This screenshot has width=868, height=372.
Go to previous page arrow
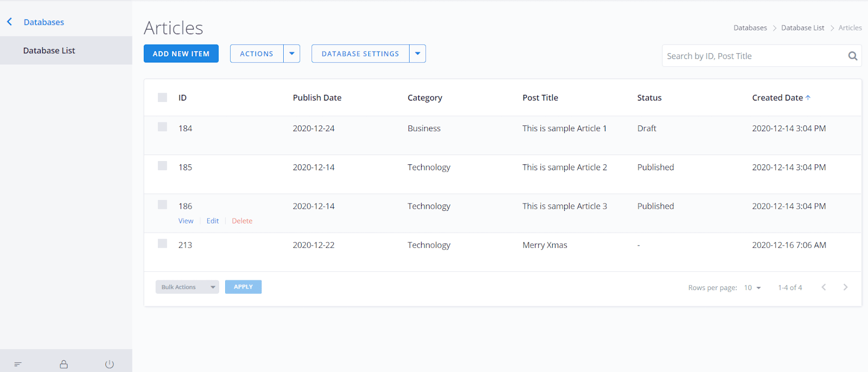824,287
